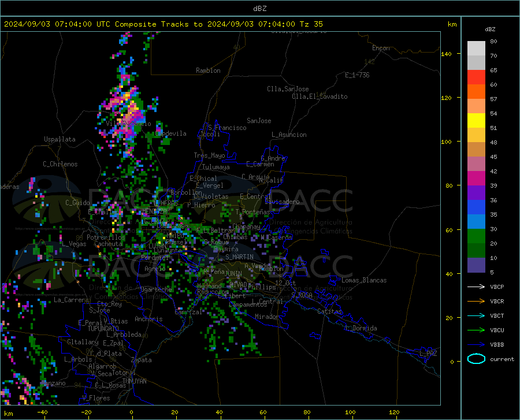The height and width of the screenshot is (420, 520).
Task: Click the 'VBBB' legend label
Action: coord(497,344)
